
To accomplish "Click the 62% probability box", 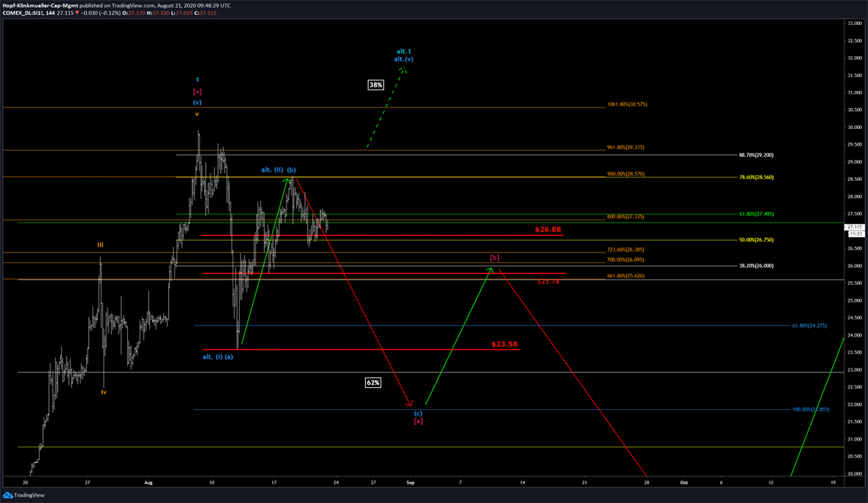I will [373, 382].
